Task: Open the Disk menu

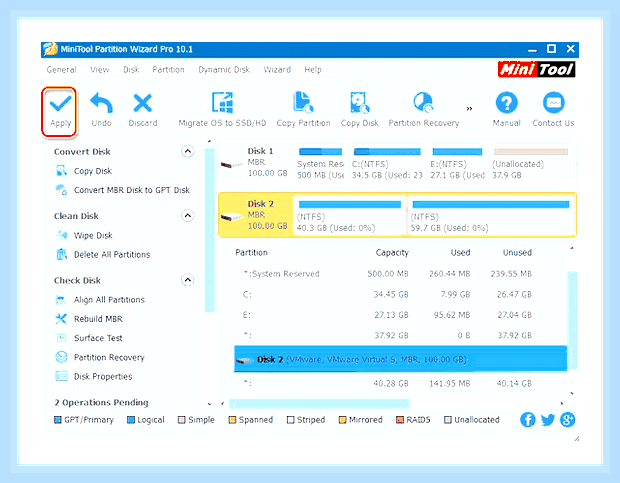Action: pyautogui.click(x=131, y=70)
